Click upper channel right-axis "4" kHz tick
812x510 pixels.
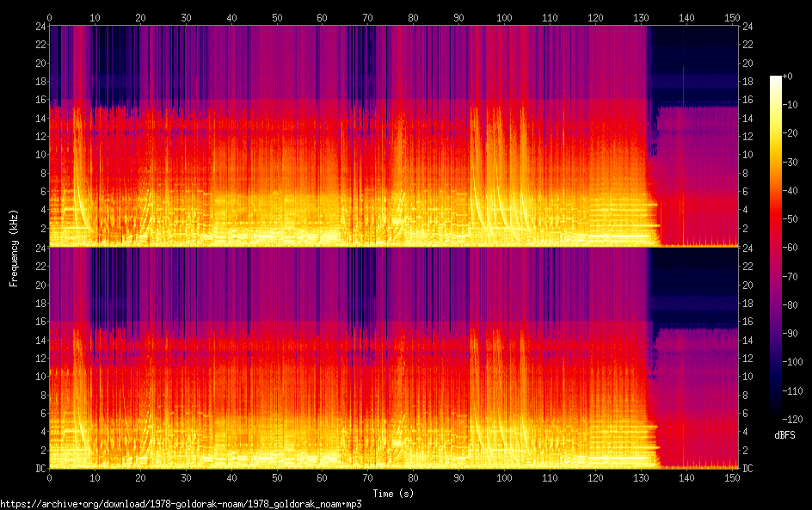745,210
